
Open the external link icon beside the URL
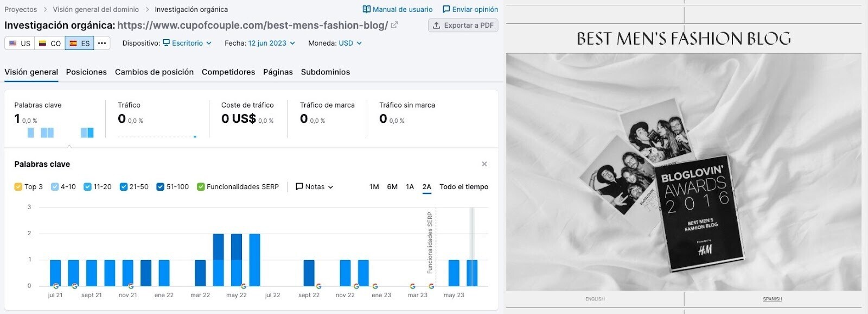click(x=394, y=25)
